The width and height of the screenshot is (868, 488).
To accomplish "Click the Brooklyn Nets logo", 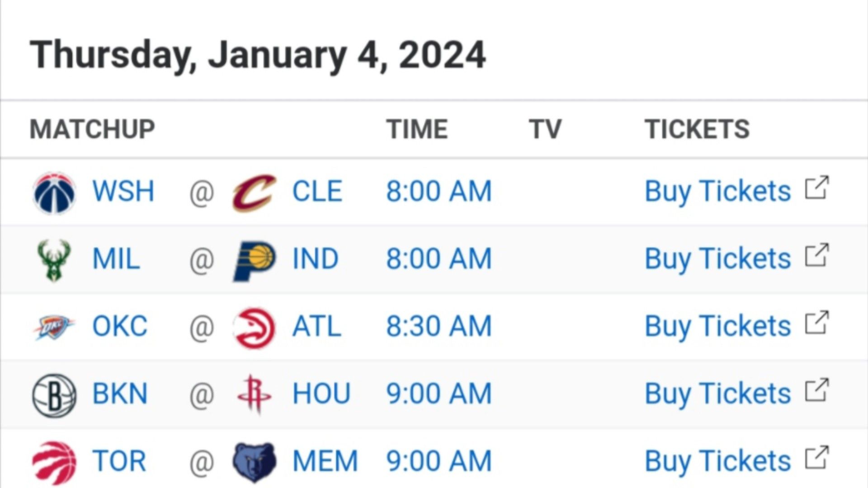I will tap(54, 395).
